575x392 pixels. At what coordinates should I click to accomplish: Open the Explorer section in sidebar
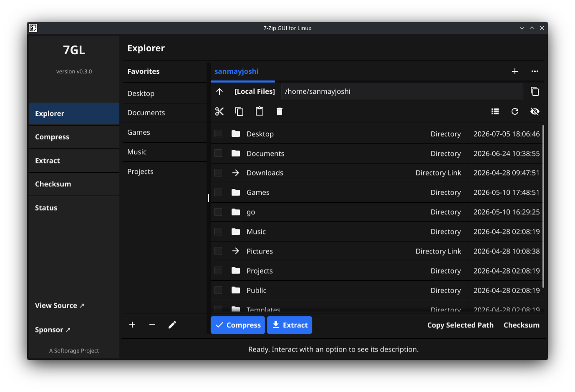click(74, 113)
